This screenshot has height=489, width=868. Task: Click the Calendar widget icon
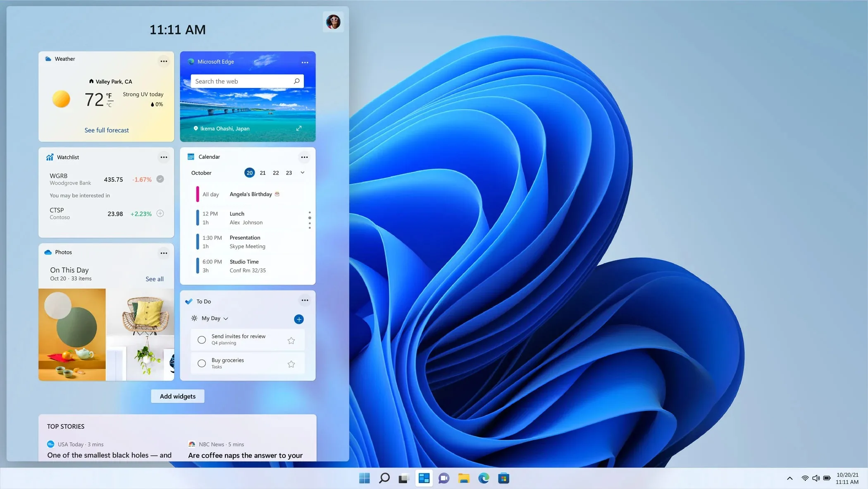click(191, 156)
